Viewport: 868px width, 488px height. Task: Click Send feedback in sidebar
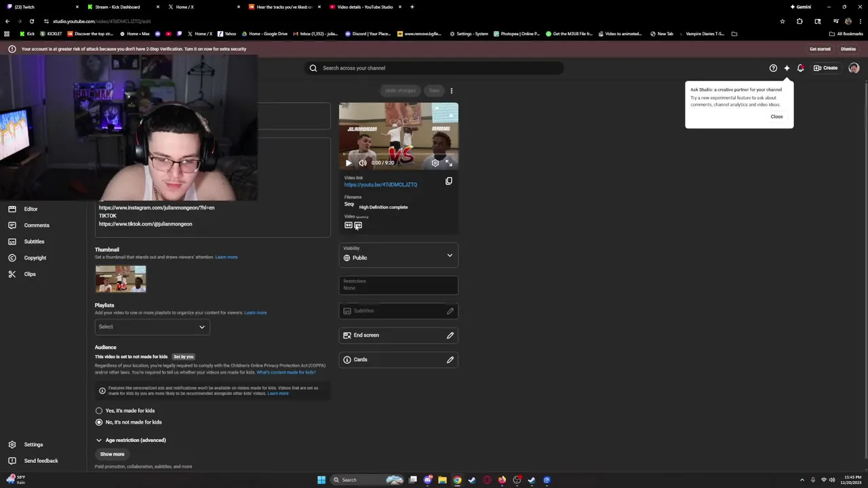(43, 461)
